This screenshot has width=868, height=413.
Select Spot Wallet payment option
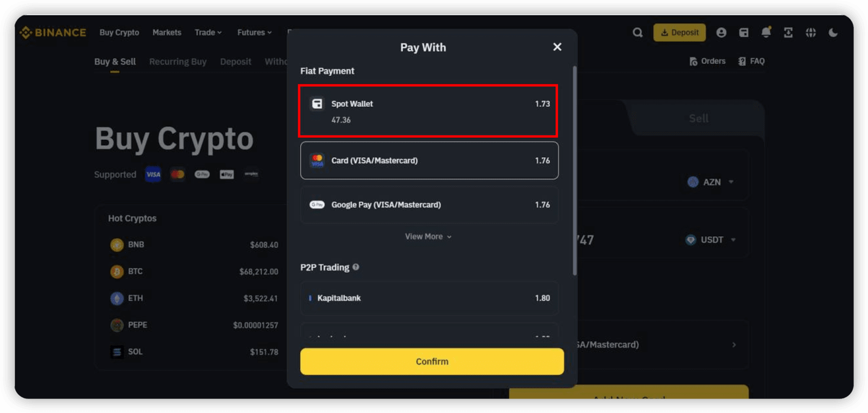click(429, 111)
